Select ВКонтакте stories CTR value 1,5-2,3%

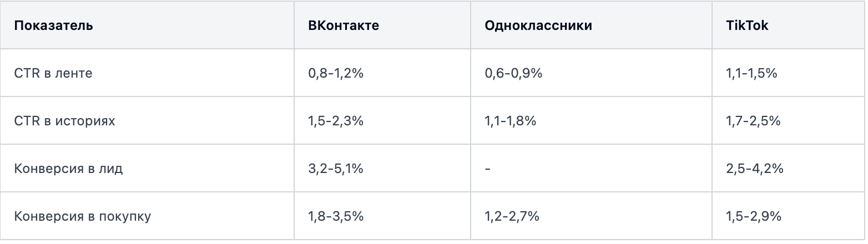[336, 121]
